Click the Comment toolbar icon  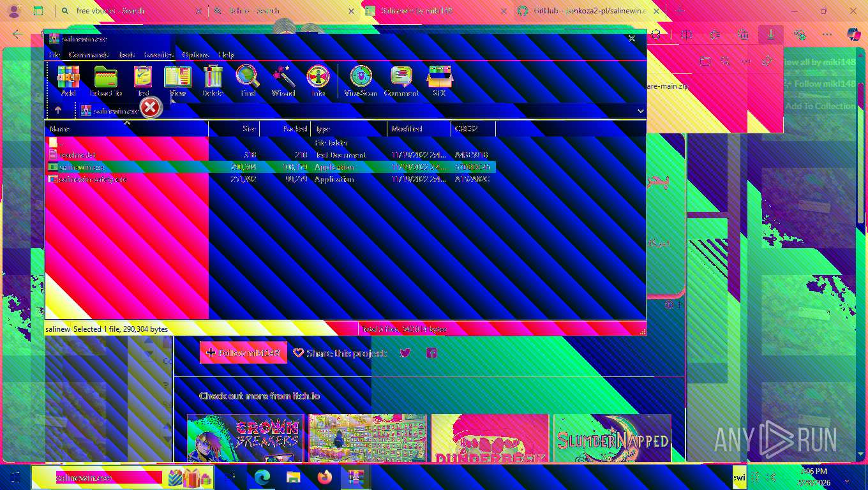point(401,81)
